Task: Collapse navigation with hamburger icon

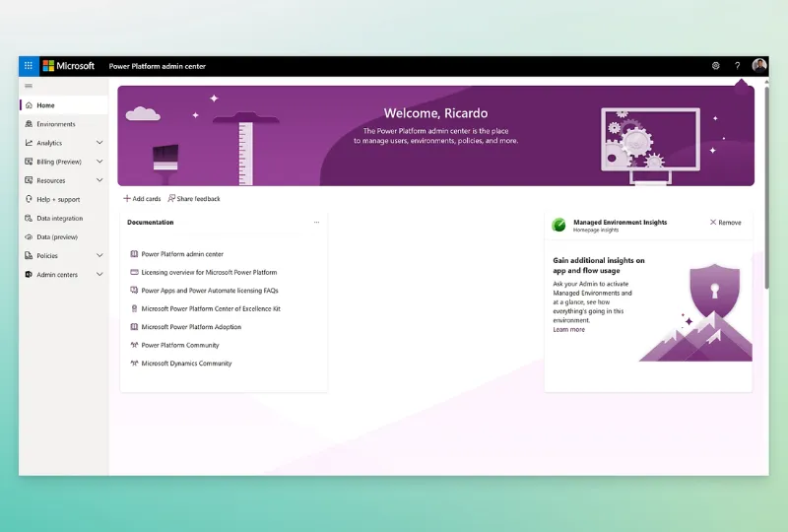Action: tap(29, 87)
